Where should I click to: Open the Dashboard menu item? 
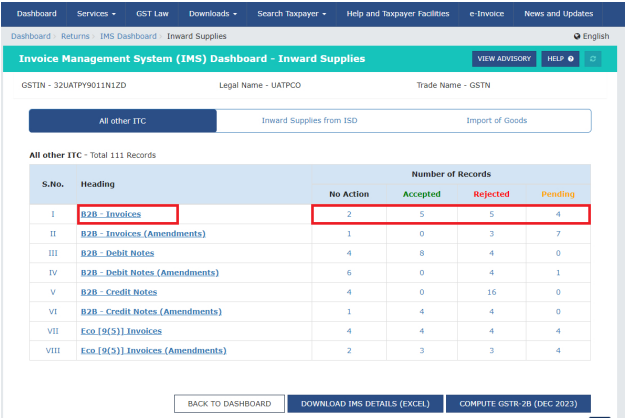(36, 14)
